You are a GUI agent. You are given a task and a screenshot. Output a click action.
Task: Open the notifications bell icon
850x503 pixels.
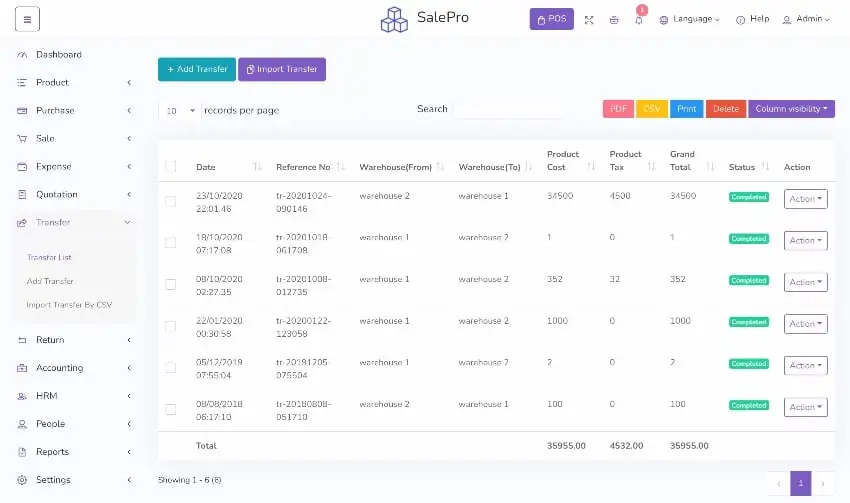tap(639, 20)
